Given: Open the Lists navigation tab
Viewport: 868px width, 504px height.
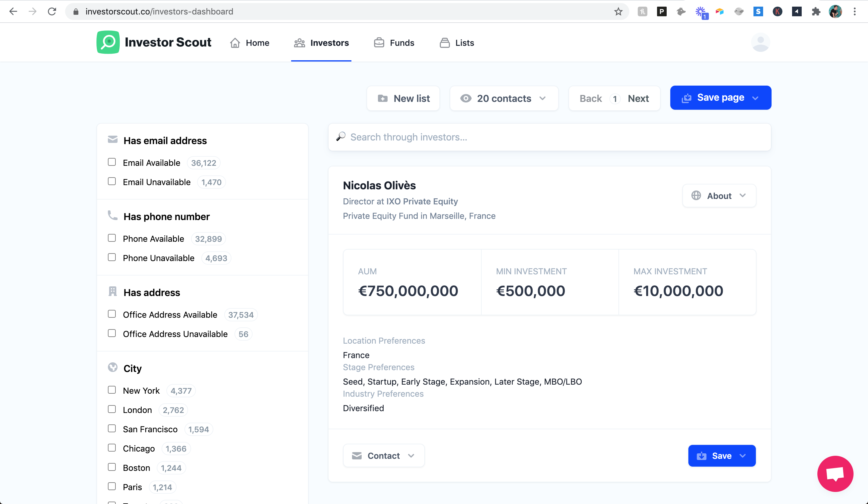Looking at the screenshot, I should [457, 43].
